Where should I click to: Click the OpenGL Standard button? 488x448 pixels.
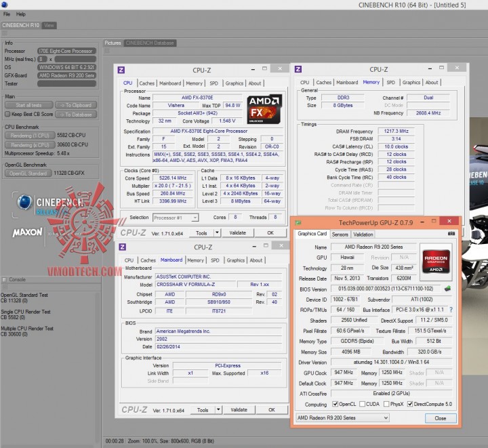coord(28,174)
